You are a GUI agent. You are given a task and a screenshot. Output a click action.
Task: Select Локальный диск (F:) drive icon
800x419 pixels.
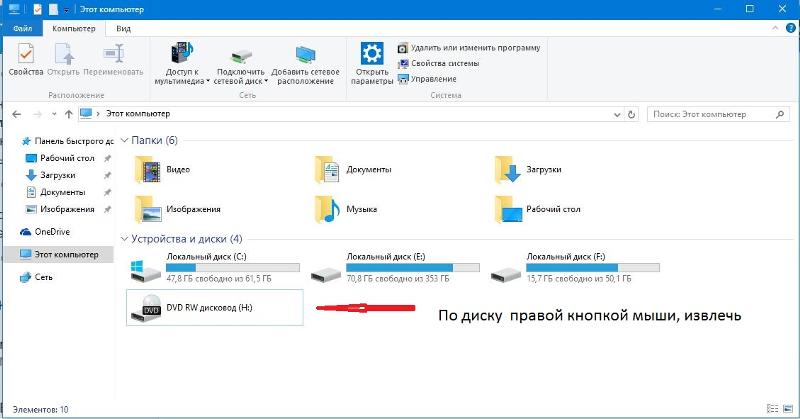506,274
